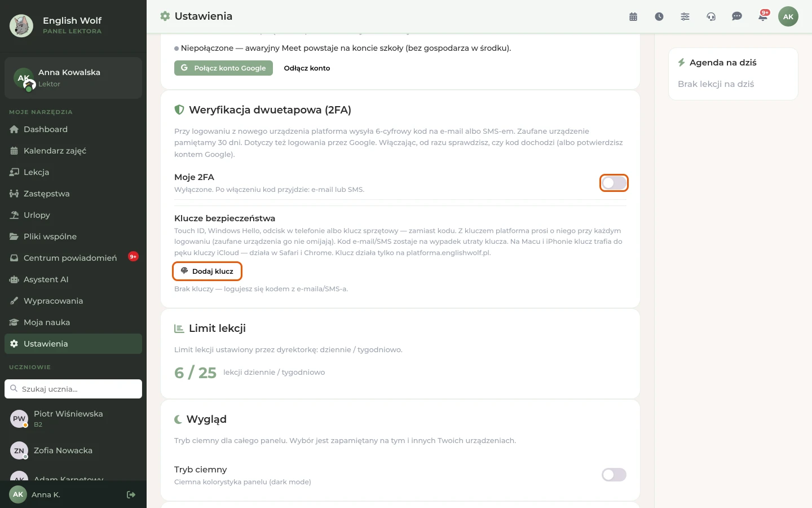The width and height of the screenshot is (812, 508).
Task: Click the logout icon next to Anna K.
Action: 131,494
